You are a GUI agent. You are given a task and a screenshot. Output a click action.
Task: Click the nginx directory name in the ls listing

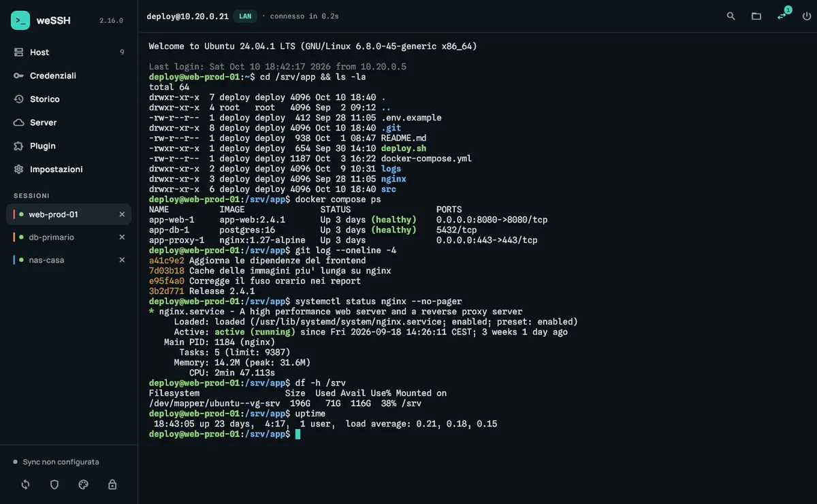pos(394,179)
